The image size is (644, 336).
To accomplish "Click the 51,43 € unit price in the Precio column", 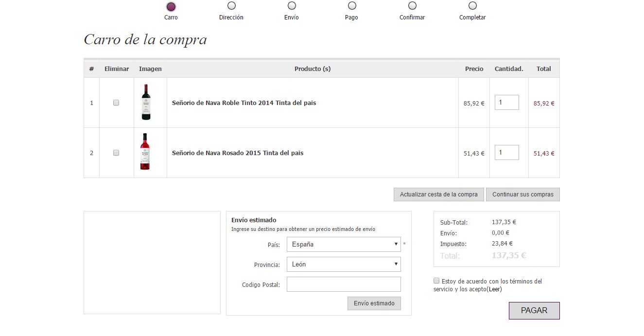I will pos(474,154).
